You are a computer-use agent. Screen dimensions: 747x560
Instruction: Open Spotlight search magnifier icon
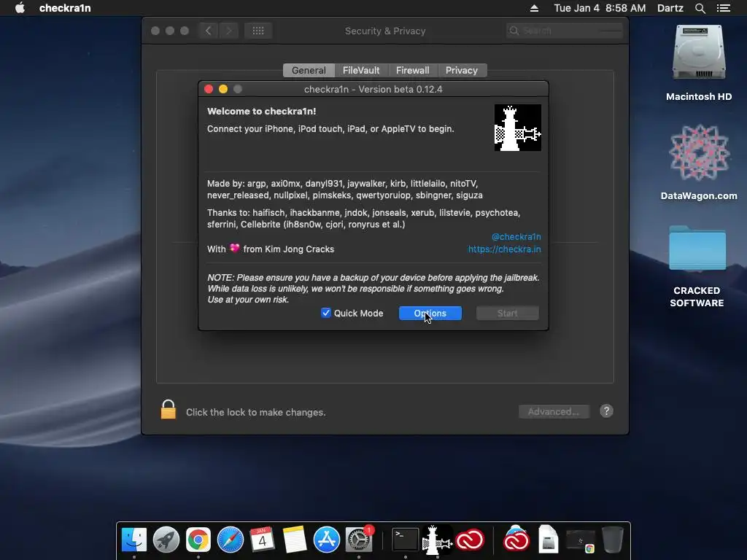click(x=700, y=8)
